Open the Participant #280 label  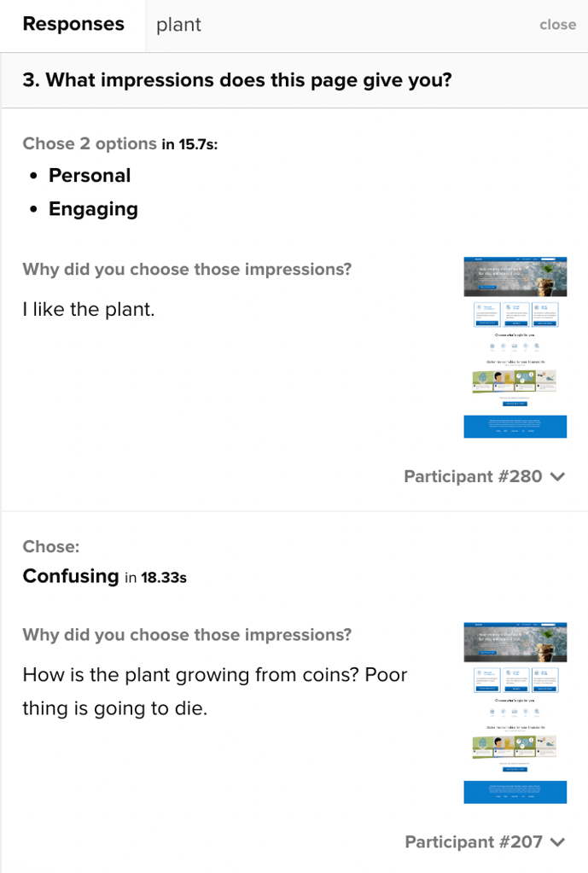[x=473, y=476]
